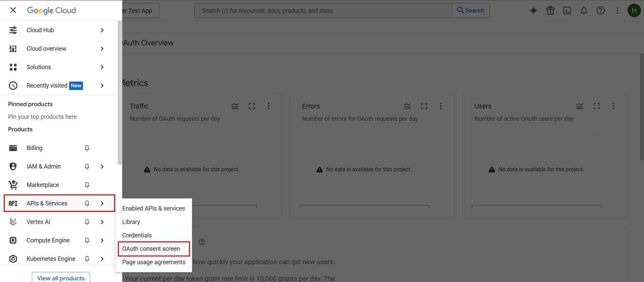644x282 pixels.
Task: Click View all products button
Action: pyautogui.click(x=61, y=278)
